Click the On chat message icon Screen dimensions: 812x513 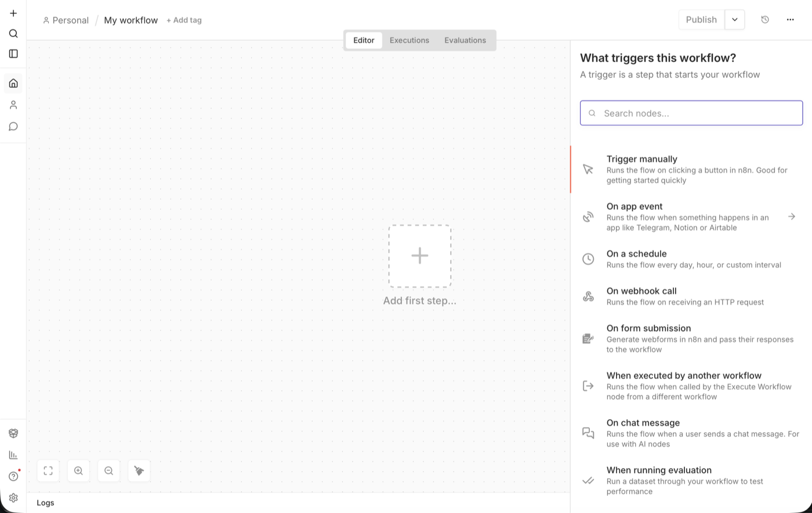[x=588, y=433]
